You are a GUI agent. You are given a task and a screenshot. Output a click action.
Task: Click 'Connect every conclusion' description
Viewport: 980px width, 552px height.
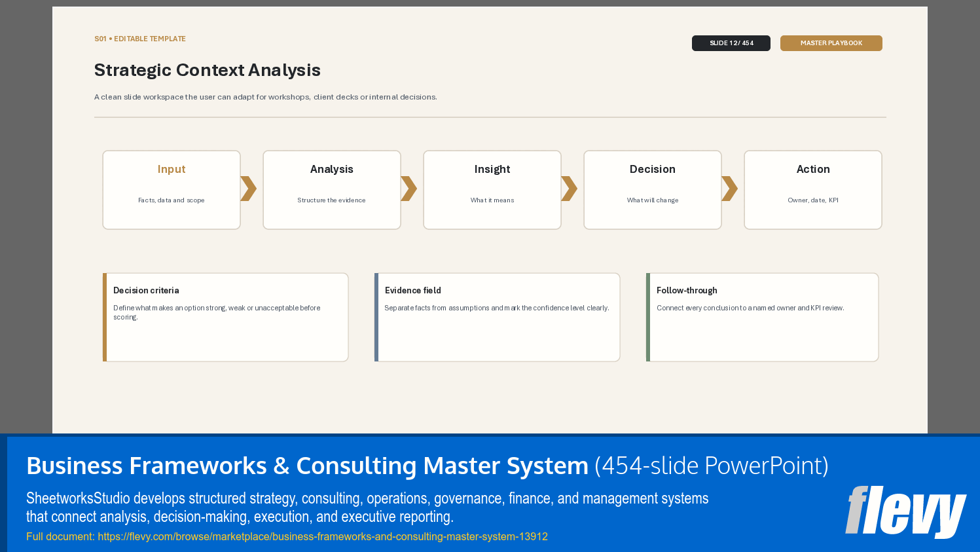[750, 308]
